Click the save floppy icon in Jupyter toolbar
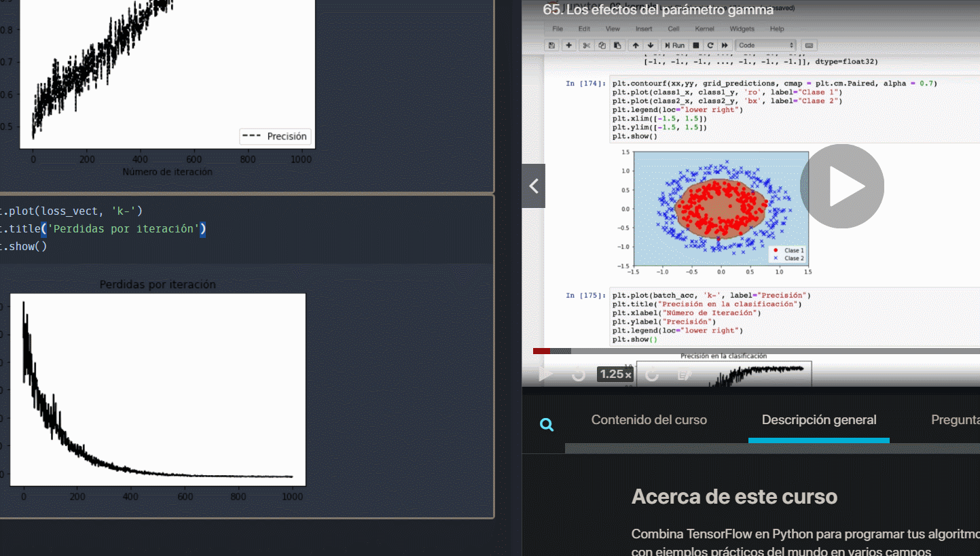The height and width of the screenshot is (556, 980). point(552,46)
